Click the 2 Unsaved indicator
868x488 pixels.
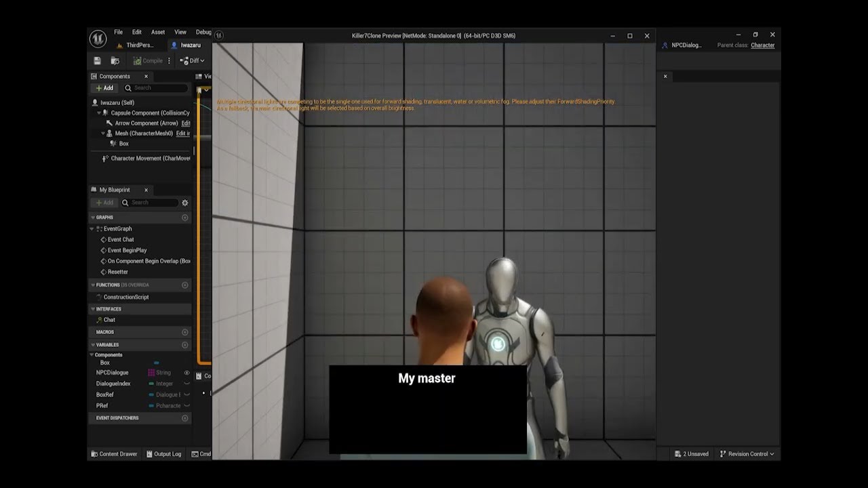pyautogui.click(x=692, y=454)
